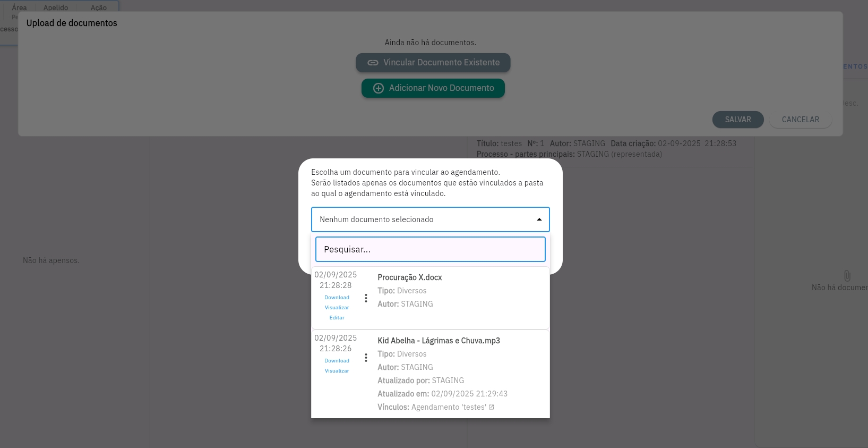Click the Apelido column header
This screenshot has height=448, width=868.
(56, 7)
